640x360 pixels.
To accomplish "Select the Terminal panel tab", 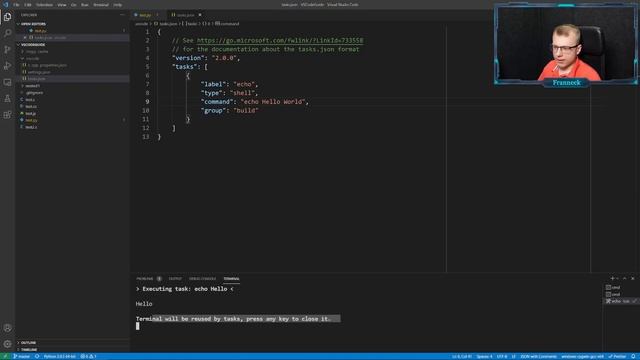I will point(231,279).
